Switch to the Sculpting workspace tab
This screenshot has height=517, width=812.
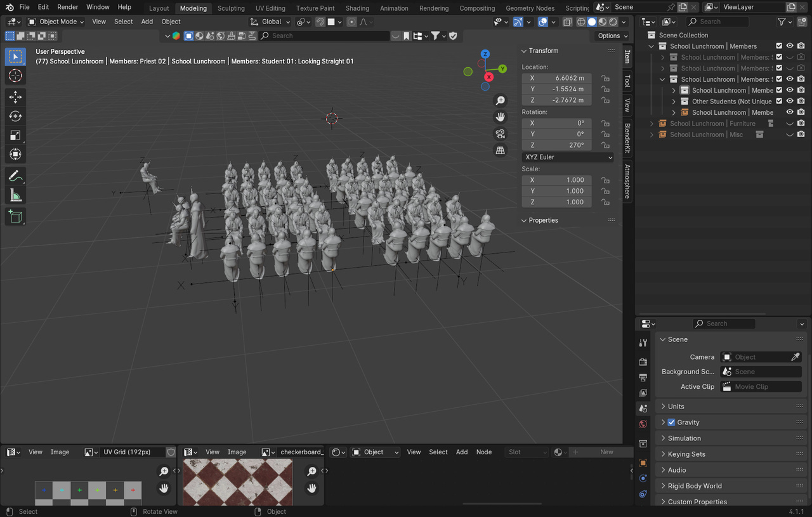[231, 8]
